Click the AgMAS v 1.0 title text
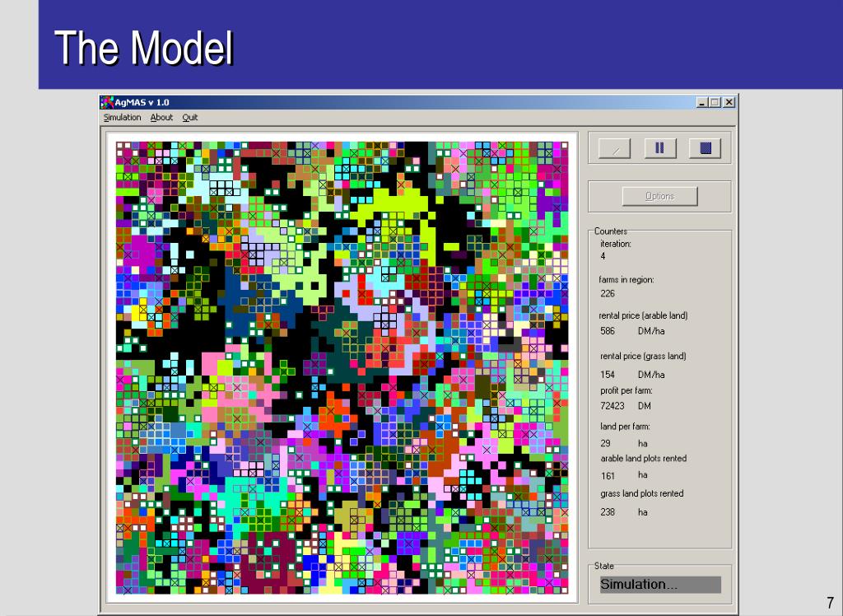 coord(142,102)
